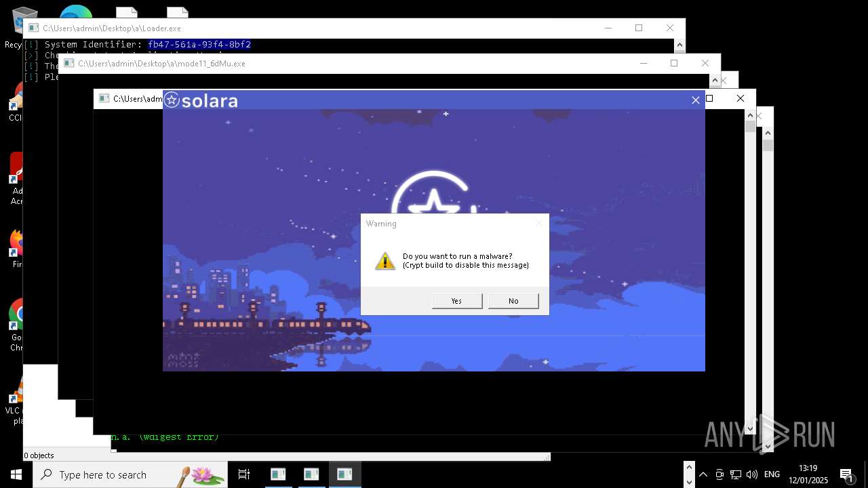
Task: Close the Solara window
Action: click(x=695, y=100)
